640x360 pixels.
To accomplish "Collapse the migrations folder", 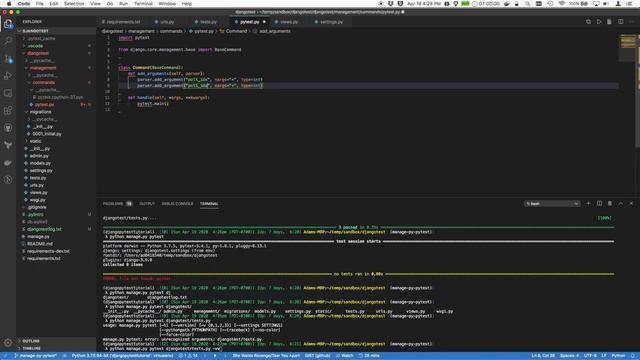I will [x=40, y=112].
